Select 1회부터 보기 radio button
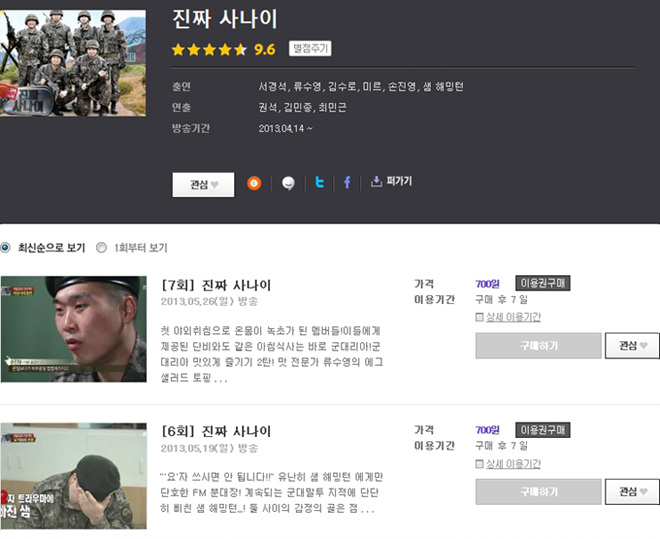 (x=101, y=247)
